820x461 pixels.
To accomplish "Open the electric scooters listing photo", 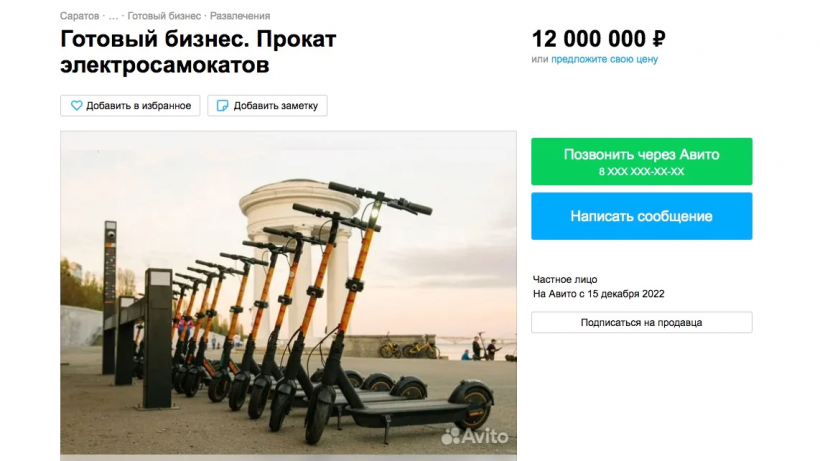I will (288, 294).
